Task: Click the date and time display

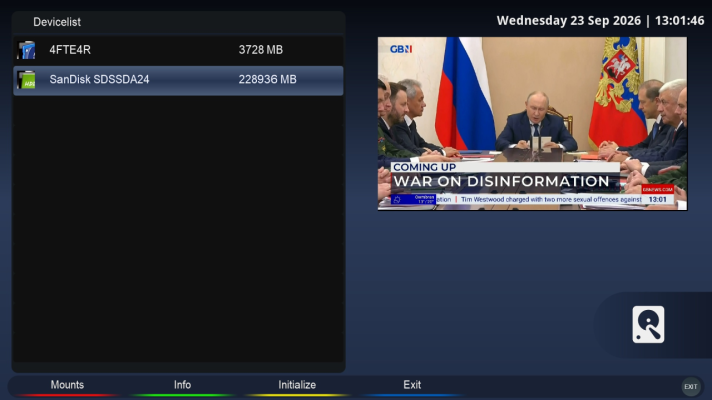Action: pos(600,21)
